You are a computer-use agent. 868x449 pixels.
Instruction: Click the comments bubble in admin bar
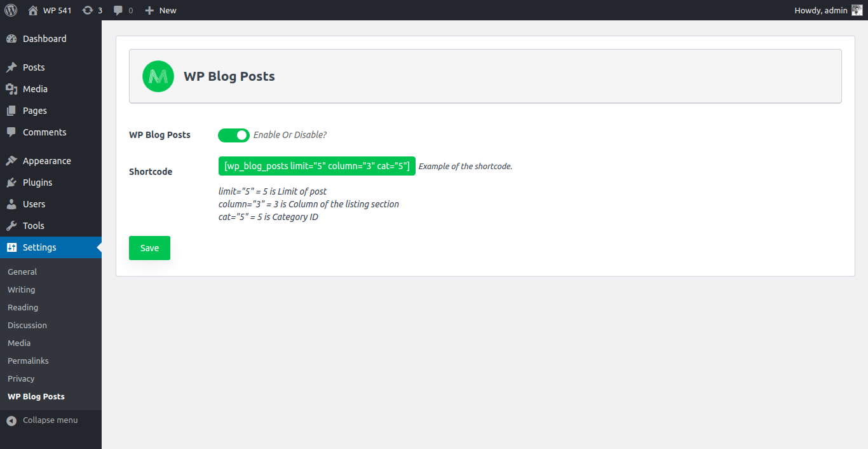(118, 10)
